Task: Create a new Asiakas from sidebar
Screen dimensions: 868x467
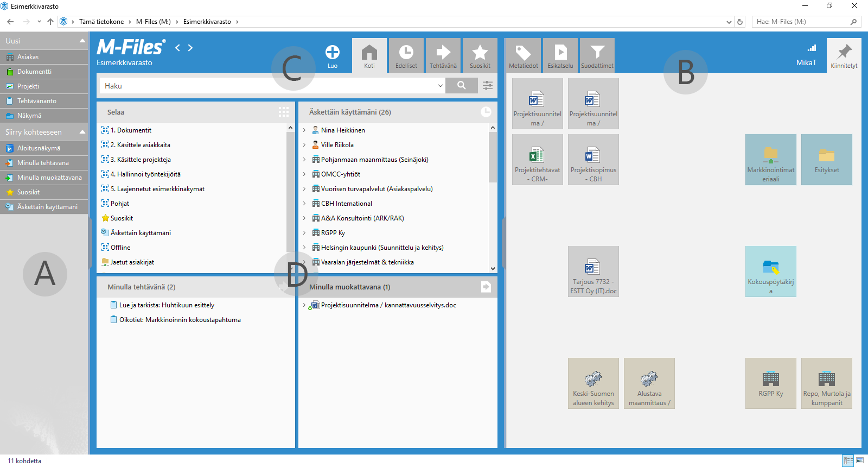Action: click(44, 57)
